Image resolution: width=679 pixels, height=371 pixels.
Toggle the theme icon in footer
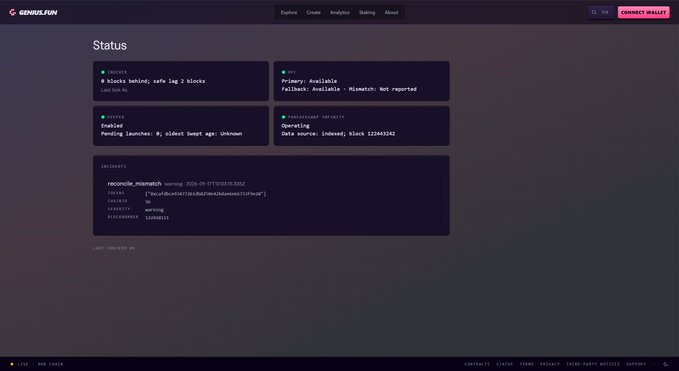tap(666, 364)
